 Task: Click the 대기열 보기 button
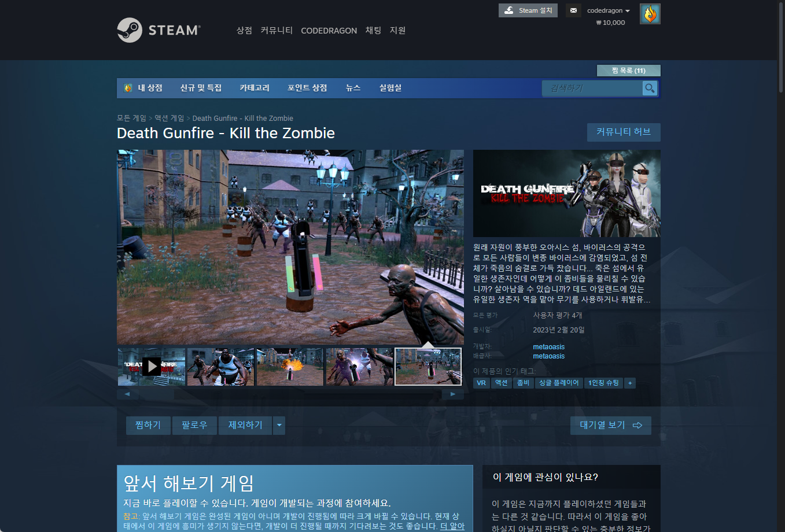[x=611, y=426]
